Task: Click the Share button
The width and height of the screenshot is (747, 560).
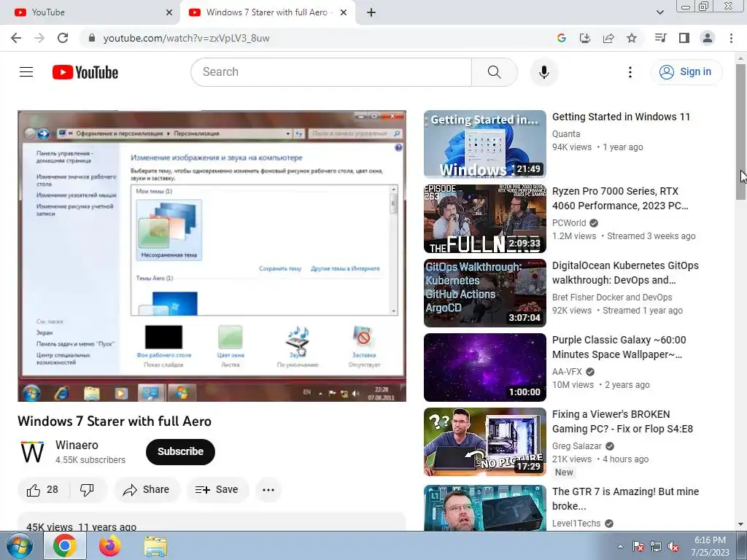Action: tap(146, 489)
